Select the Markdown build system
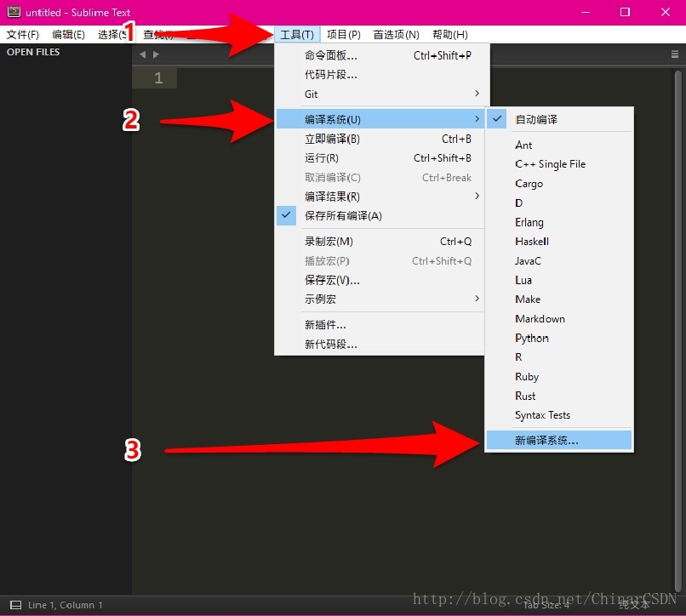This screenshot has width=686, height=616. [559, 318]
